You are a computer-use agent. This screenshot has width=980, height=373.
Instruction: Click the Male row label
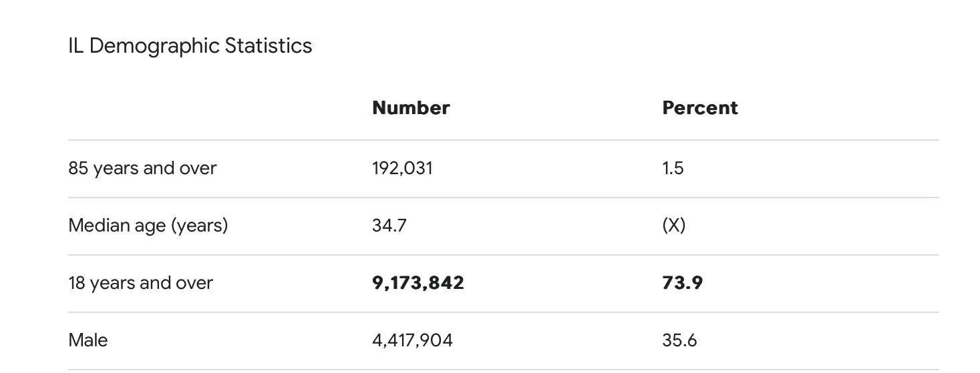click(x=88, y=340)
